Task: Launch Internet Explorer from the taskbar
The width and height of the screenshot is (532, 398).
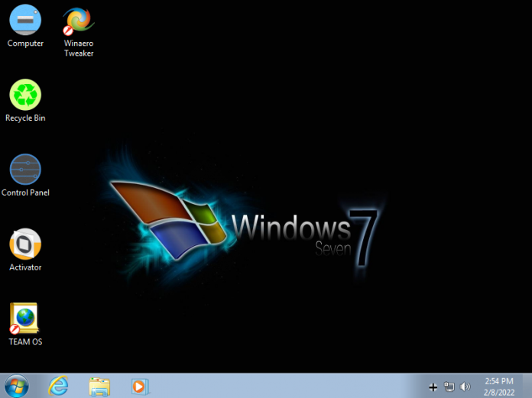Action: tap(58, 386)
